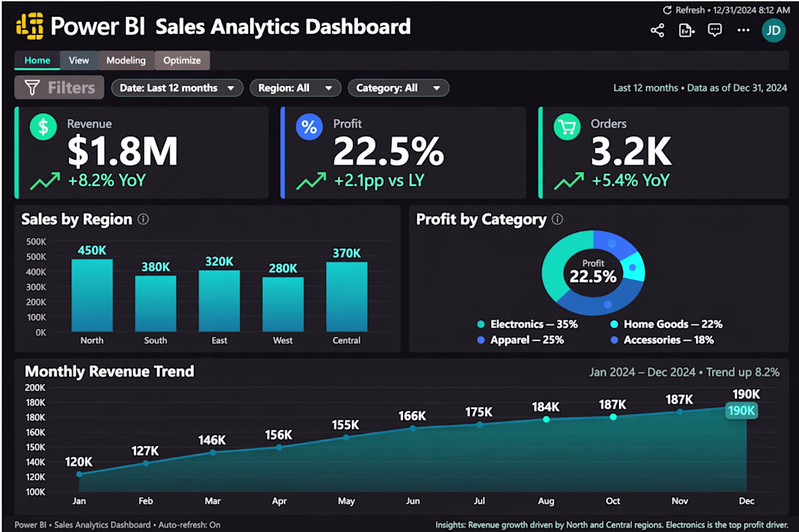
Task: Click the Orders 3.2K value
Action: click(631, 152)
